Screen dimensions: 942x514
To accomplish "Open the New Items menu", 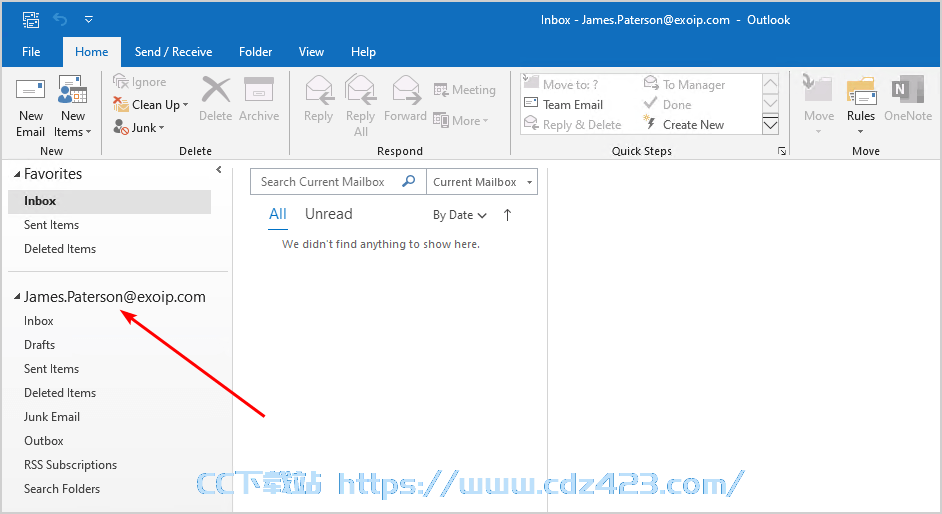I will (x=72, y=107).
